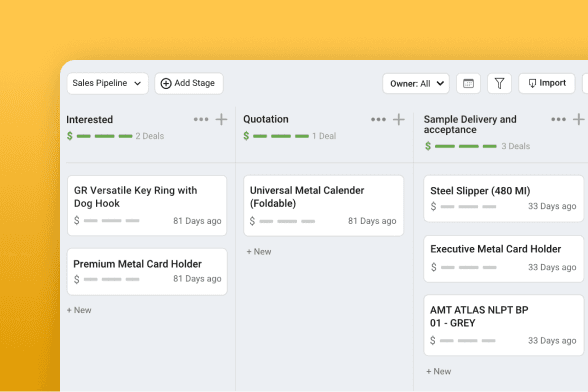Viewport: 588px width, 392px height.
Task: Click + New under Sample Delivery column
Action: [x=438, y=371]
